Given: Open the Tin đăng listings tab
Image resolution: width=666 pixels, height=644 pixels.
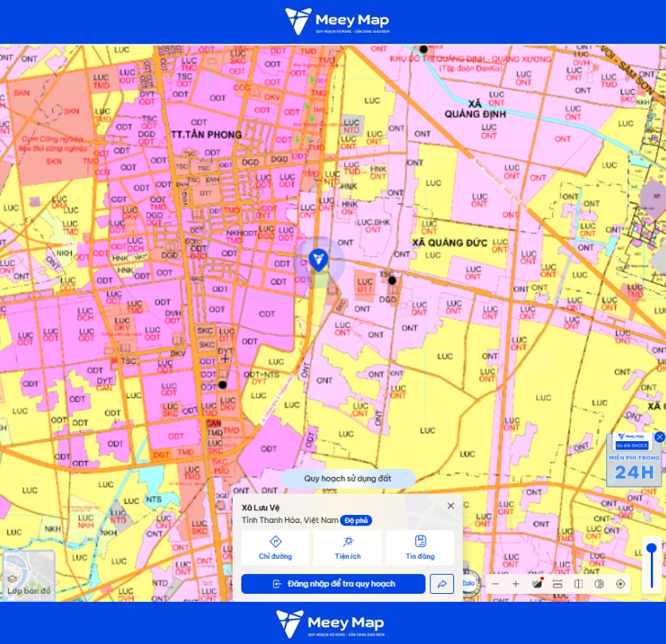Looking at the screenshot, I should coord(420,548).
